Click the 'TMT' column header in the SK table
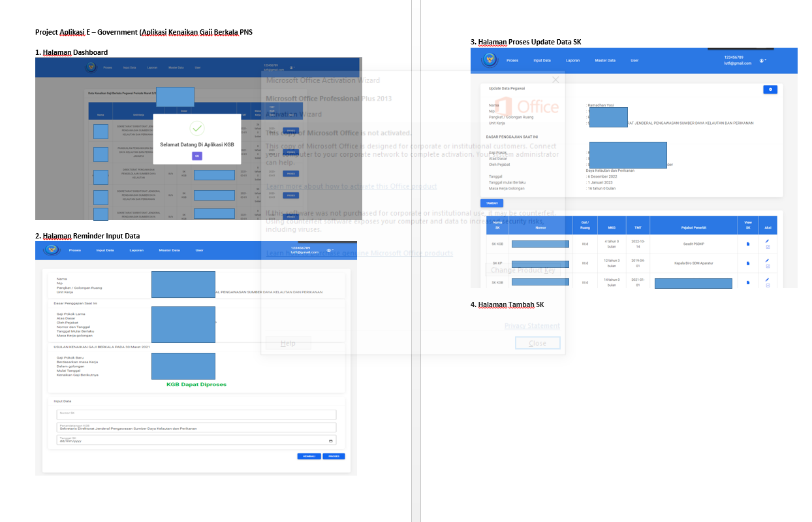Screen dimensions: 812x522 [x=637, y=225]
